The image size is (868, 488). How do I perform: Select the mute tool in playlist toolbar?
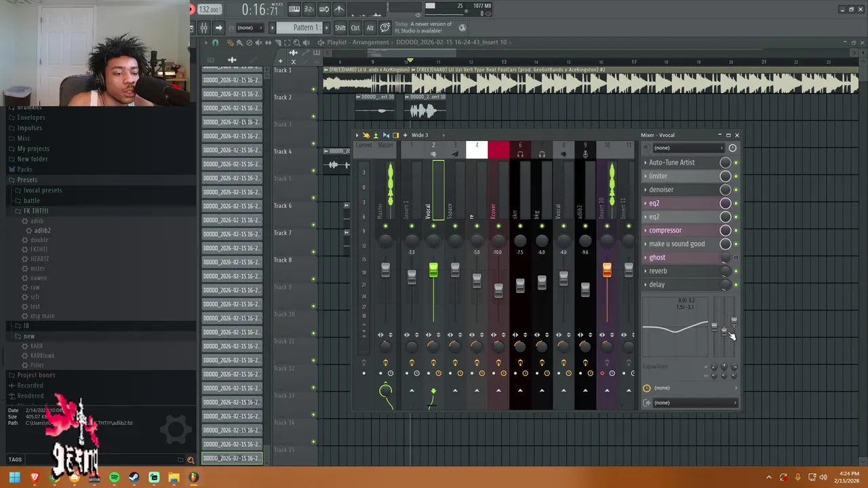tap(258, 42)
